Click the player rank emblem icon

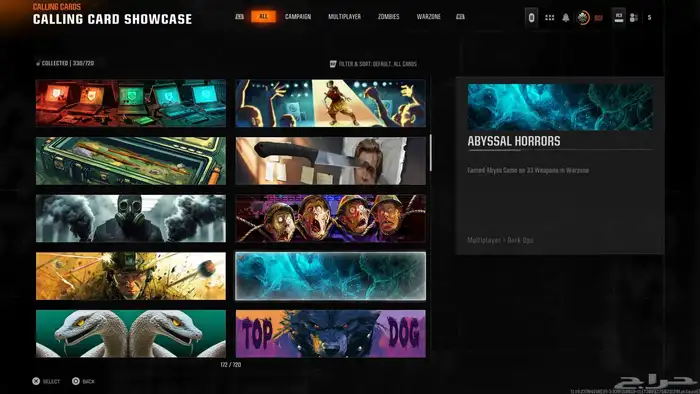[x=583, y=18]
